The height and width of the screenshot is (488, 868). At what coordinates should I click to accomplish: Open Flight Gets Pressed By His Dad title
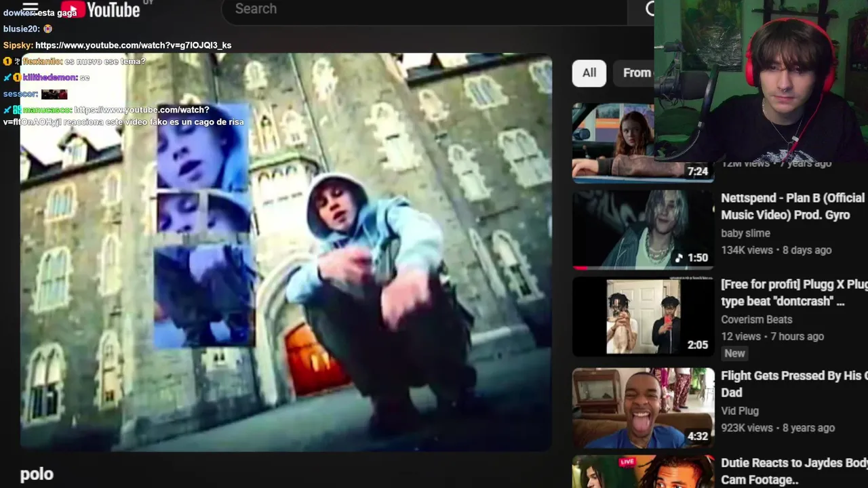click(x=793, y=384)
